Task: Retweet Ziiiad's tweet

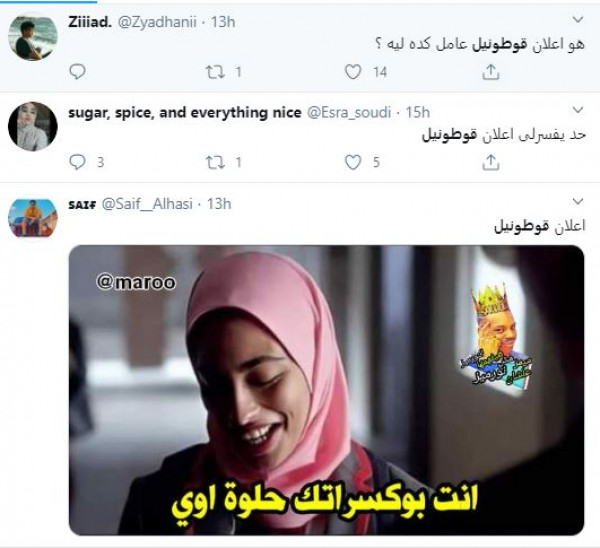Action: point(215,72)
